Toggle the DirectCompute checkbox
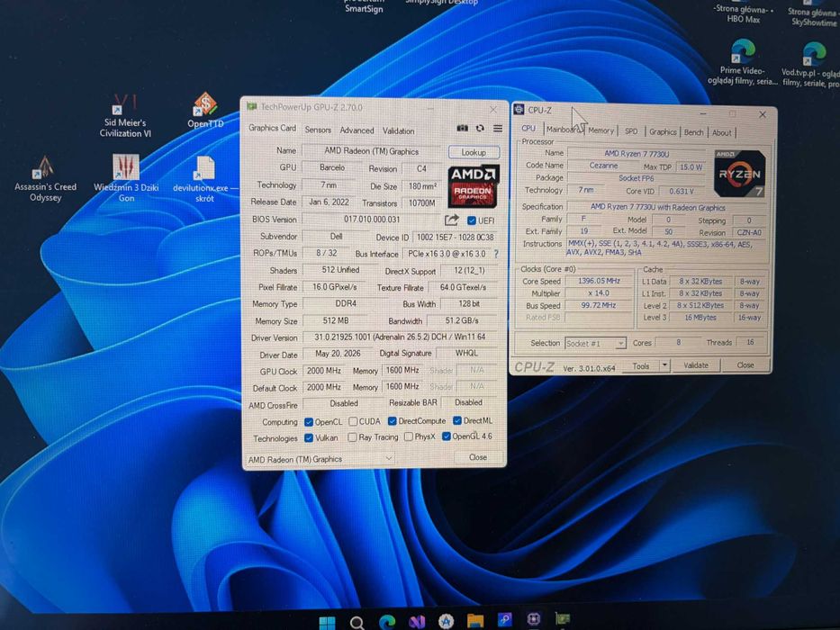 (393, 421)
